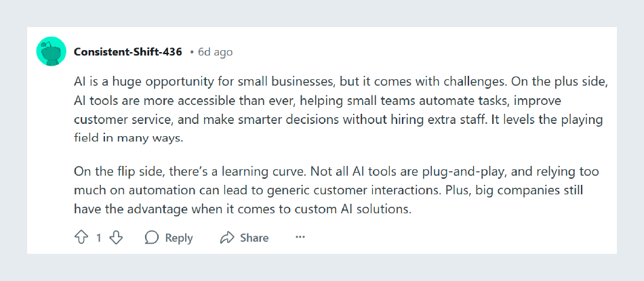
Task: Click the 'Share' text label
Action: [x=254, y=238]
